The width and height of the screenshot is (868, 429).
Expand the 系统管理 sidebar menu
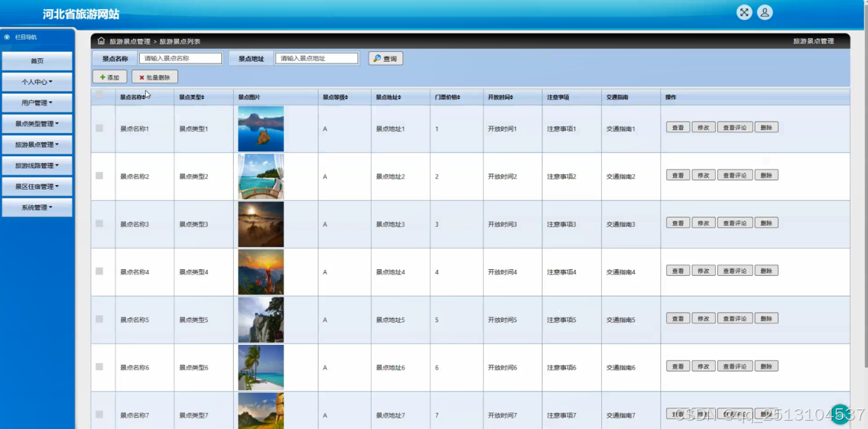tap(37, 208)
